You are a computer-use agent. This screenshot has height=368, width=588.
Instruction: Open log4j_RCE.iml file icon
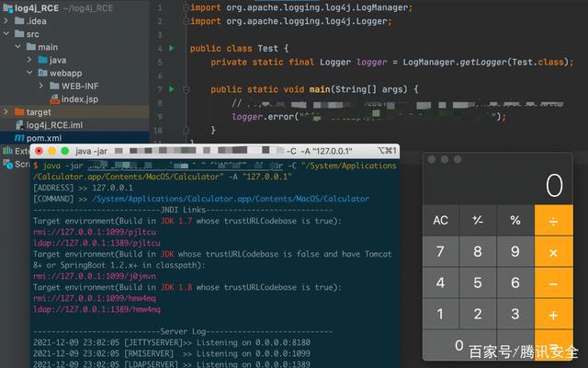(19, 125)
